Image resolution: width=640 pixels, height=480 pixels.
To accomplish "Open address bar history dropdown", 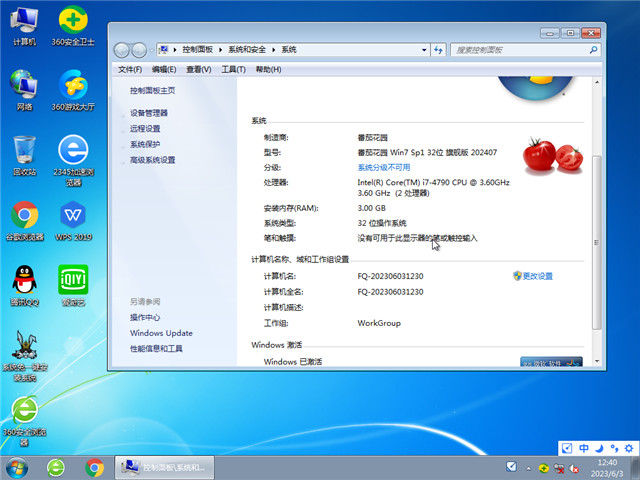I will pos(424,50).
